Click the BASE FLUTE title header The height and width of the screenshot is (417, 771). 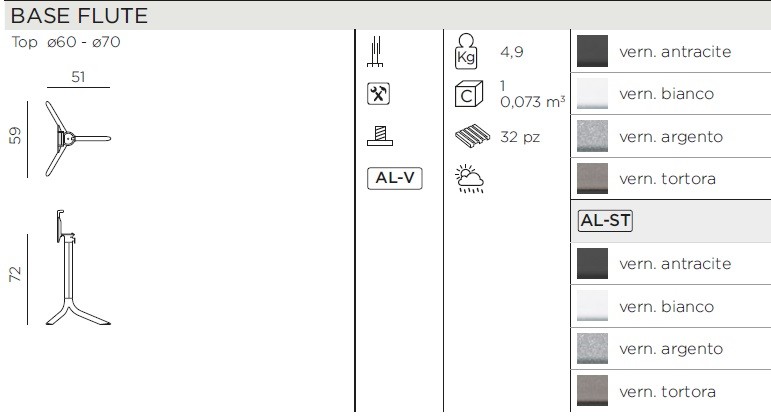[x=79, y=16]
